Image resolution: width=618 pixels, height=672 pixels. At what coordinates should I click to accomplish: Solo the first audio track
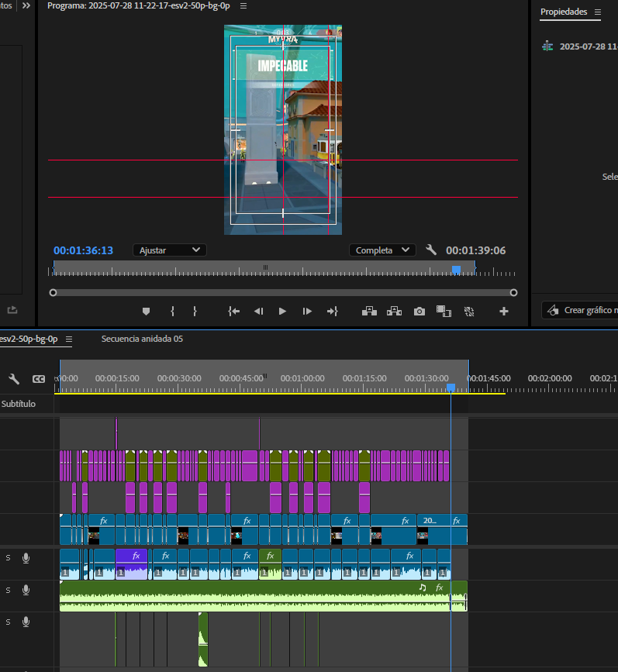pyautogui.click(x=8, y=557)
